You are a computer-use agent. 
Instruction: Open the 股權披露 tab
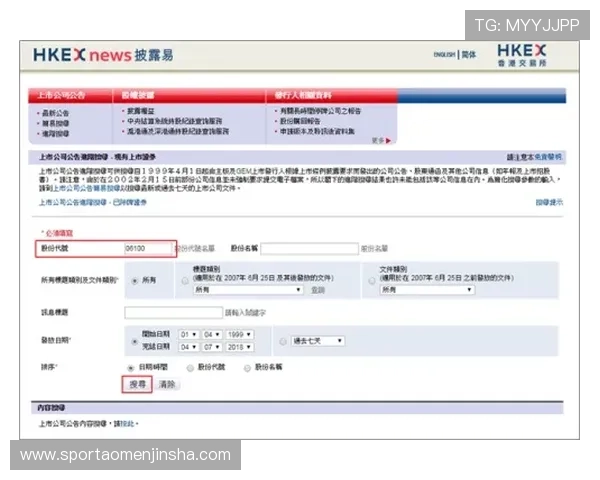coord(138,95)
